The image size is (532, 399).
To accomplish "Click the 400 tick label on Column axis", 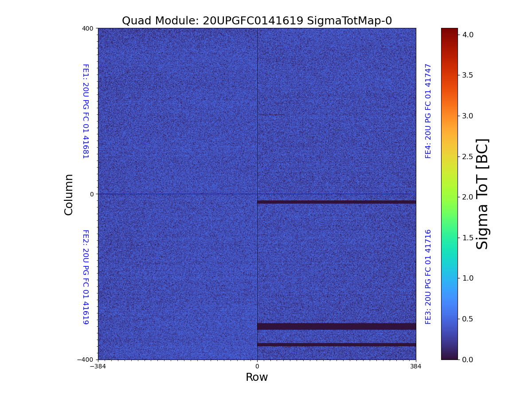I will [88, 28].
